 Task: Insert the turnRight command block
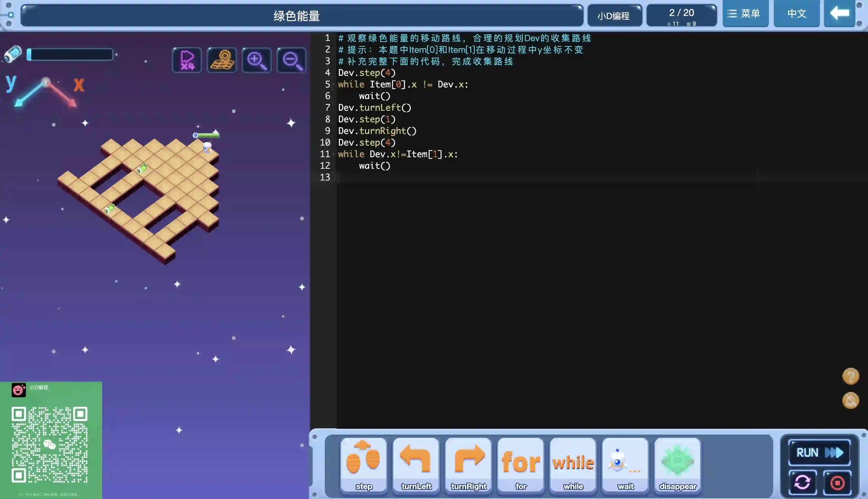[x=468, y=464]
